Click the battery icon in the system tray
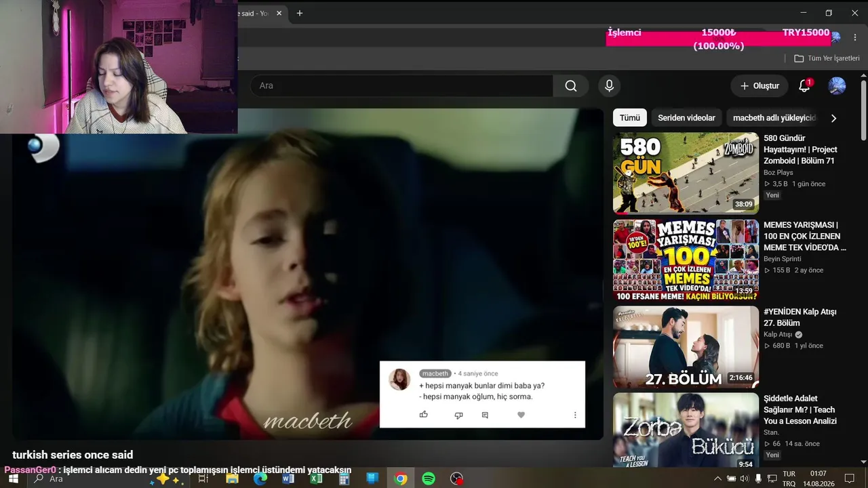Viewport: 868px width, 488px height. click(731, 479)
